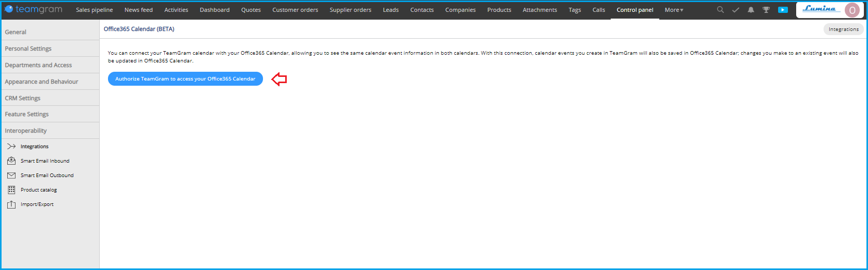Viewport: 868px width, 270px height.
Task: Click the teamgram logo
Action: [x=33, y=9]
